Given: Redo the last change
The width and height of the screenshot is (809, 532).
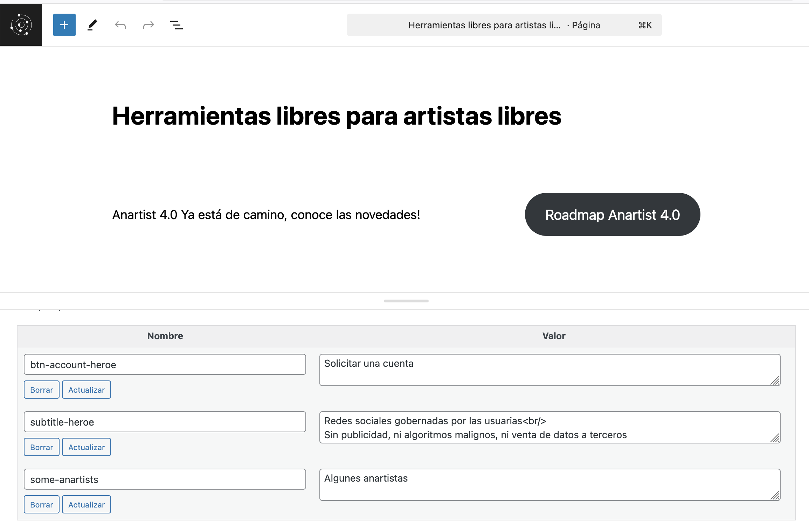Looking at the screenshot, I should 148,25.
